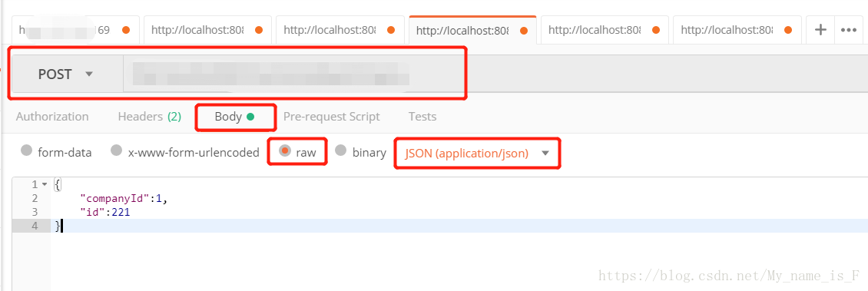Open the Tests tab
This screenshot has width=868, height=291.
(x=422, y=117)
